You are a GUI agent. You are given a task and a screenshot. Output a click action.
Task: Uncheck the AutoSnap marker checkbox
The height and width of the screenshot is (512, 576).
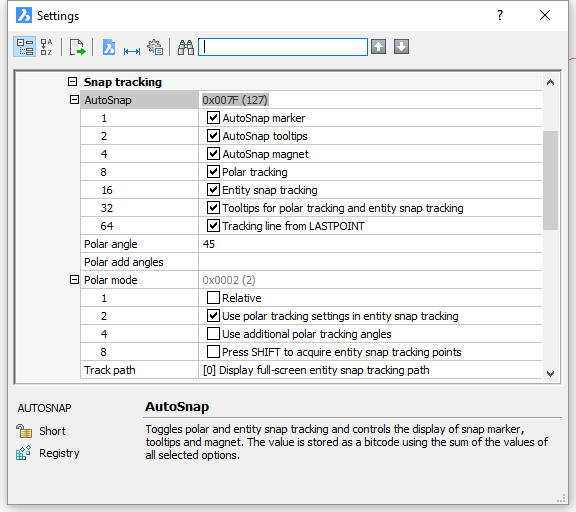pos(213,118)
